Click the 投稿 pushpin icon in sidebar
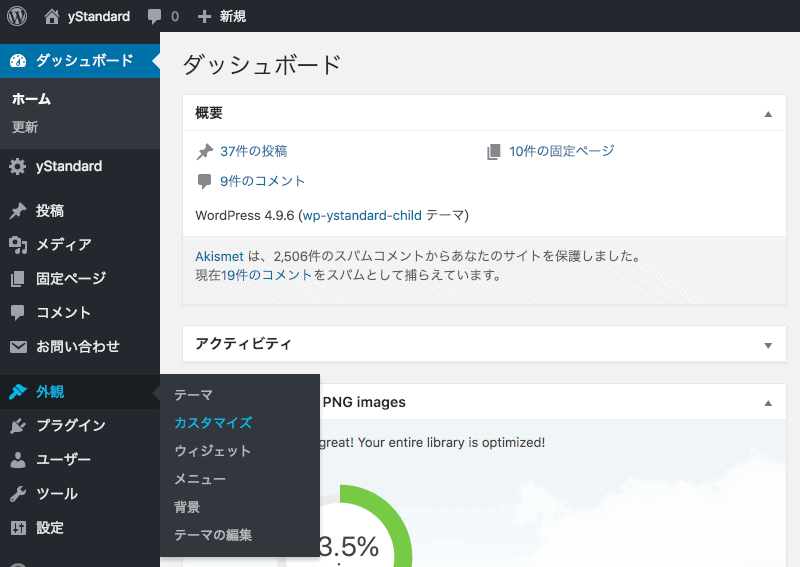Screen dimensions: 800x567 [x=18, y=211]
